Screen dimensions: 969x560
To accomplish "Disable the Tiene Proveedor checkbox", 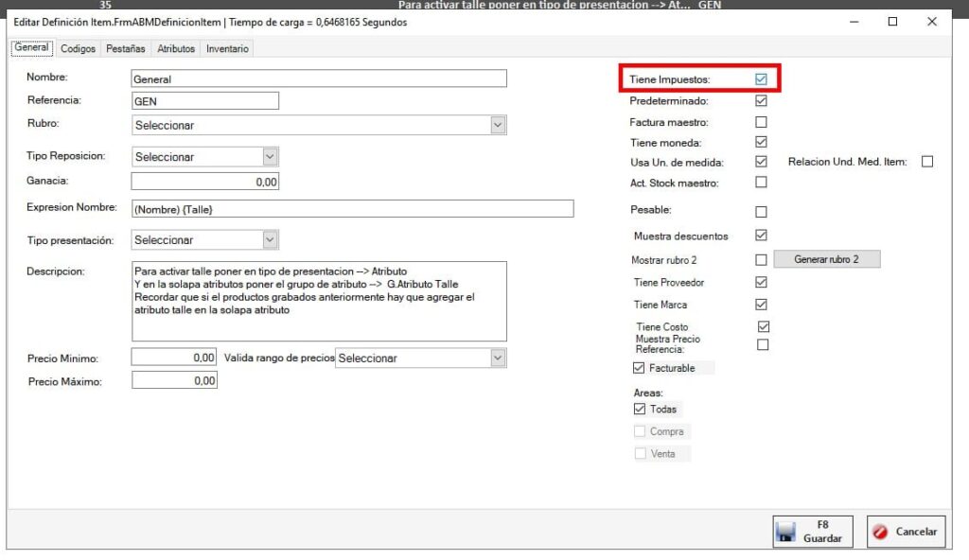I will click(761, 282).
